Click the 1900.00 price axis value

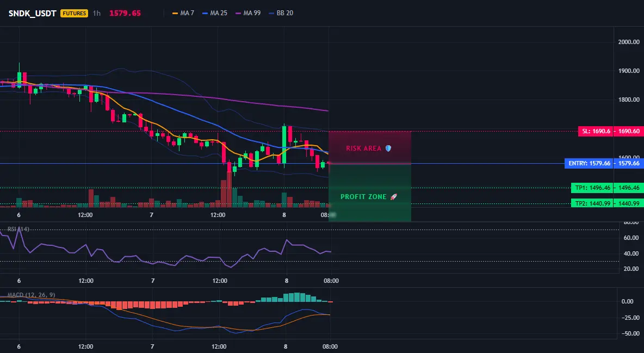coord(629,71)
